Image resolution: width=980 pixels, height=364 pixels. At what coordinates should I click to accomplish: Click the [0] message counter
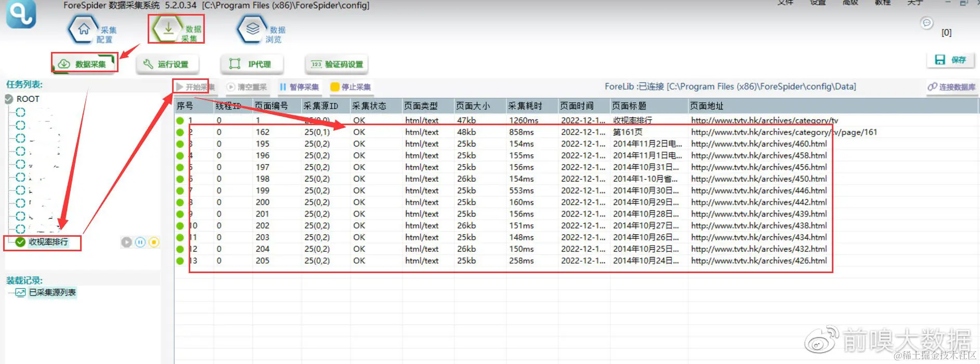(946, 32)
